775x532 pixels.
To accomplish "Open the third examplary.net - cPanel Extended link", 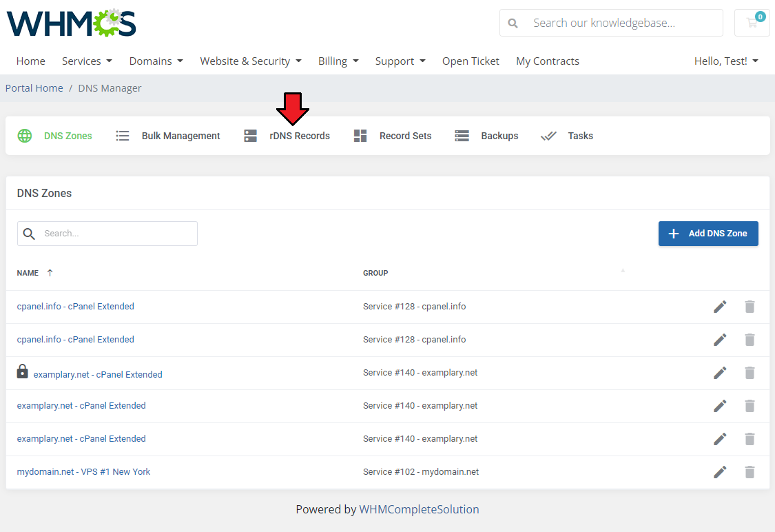I will (81, 439).
